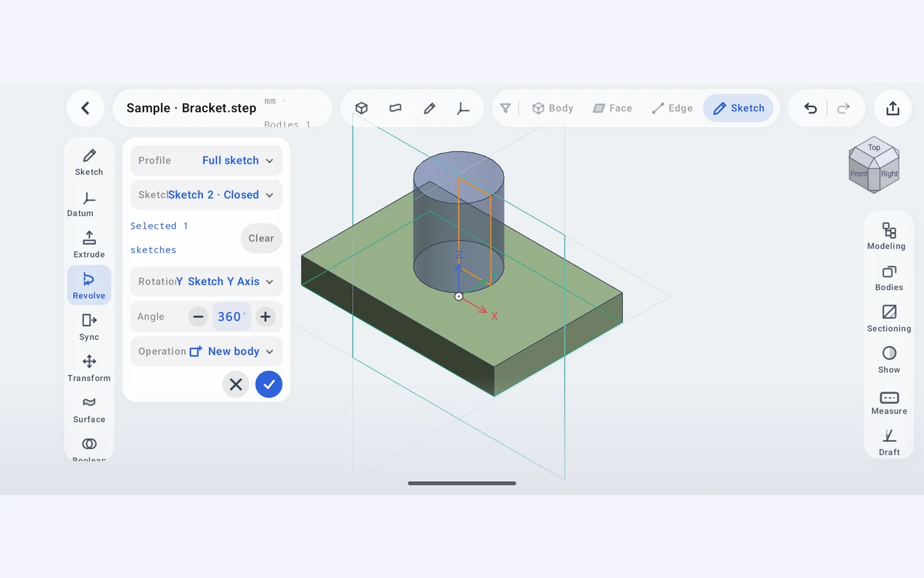Click the Sample · Bracket.step title
The image size is (924, 578).
[x=191, y=108]
